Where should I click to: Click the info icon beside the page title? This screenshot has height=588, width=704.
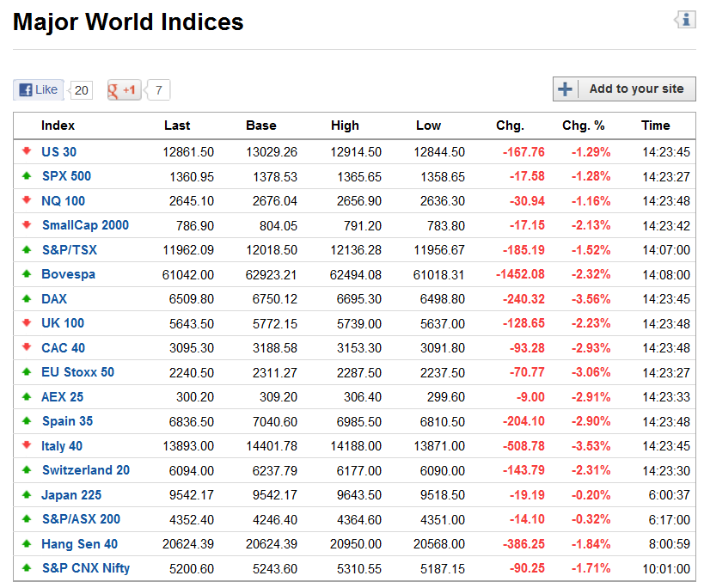[x=685, y=20]
